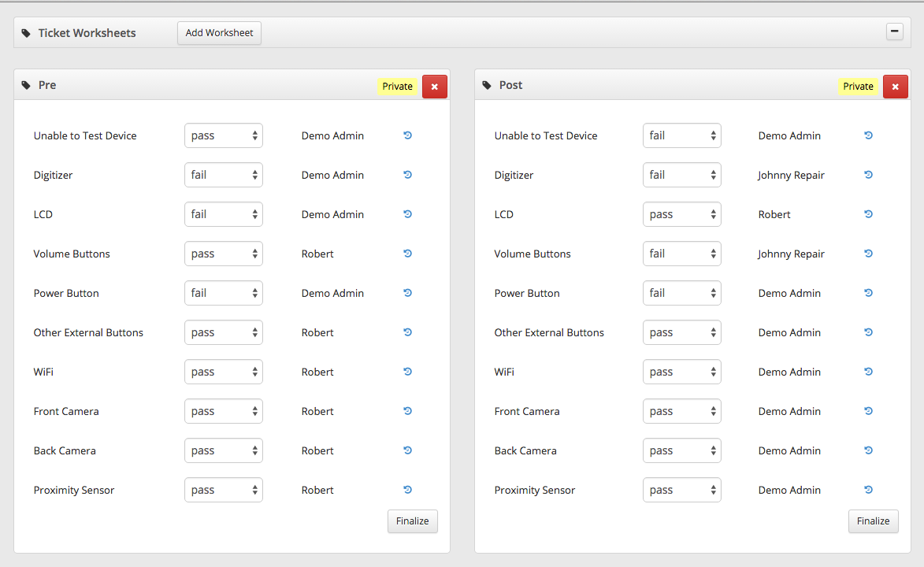Click the Add Worksheet button
Image resolution: width=924 pixels, height=567 pixels.
(x=219, y=33)
